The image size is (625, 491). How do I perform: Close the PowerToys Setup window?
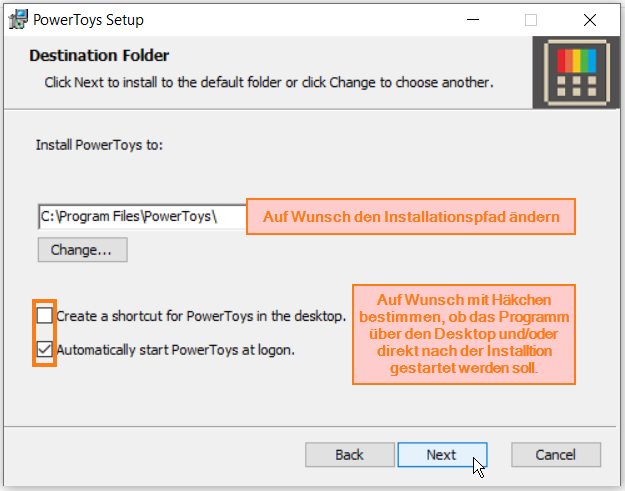coord(590,20)
